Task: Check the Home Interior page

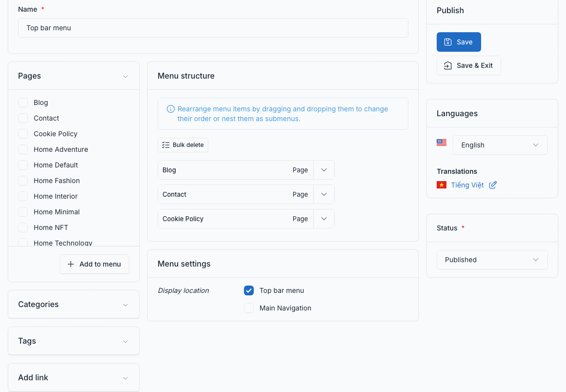Action: (x=23, y=196)
